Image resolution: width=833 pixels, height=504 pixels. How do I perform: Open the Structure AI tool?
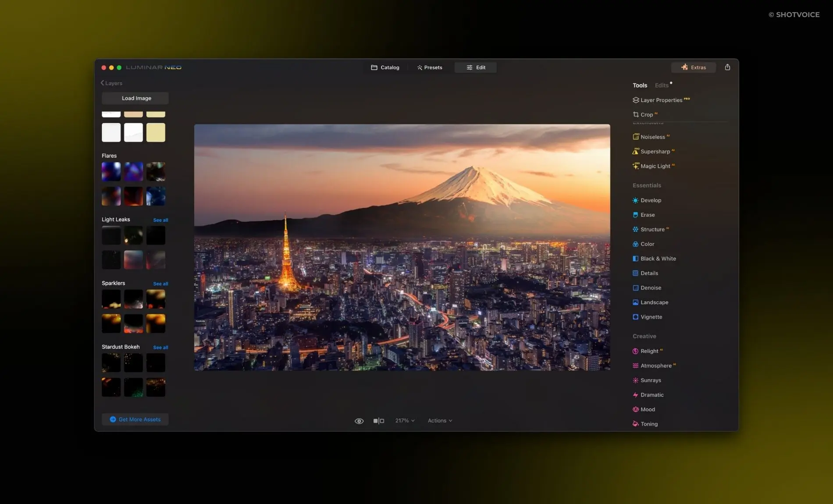click(x=653, y=229)
